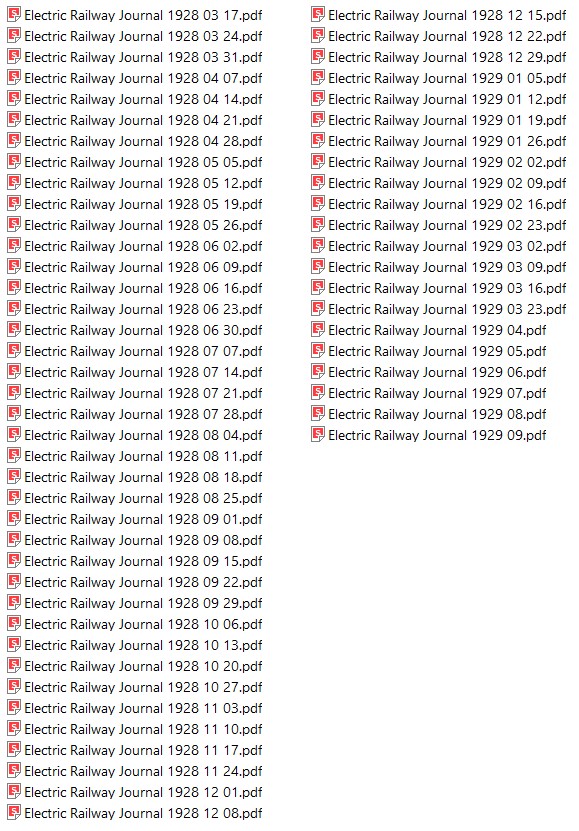
Task: Click PDF icon of 1928 12 15 file
Action: click(x=318, y=14)
